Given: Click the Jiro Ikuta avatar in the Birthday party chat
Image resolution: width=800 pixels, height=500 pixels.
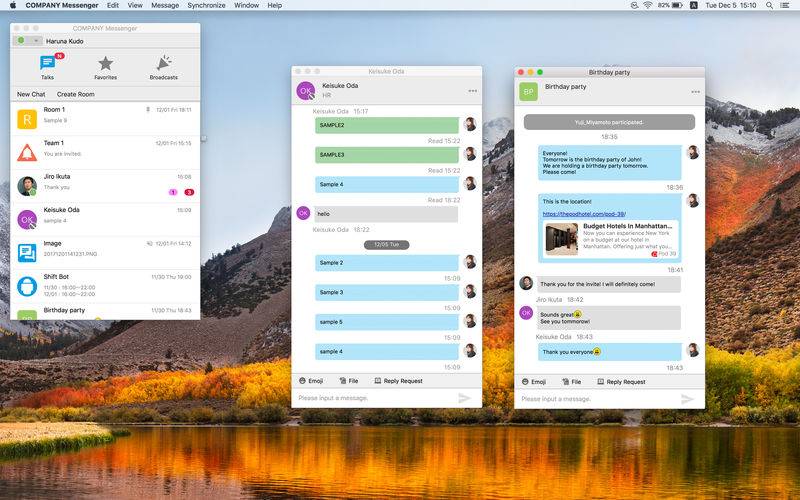Looking at the screenshot, I should point(526,283).
